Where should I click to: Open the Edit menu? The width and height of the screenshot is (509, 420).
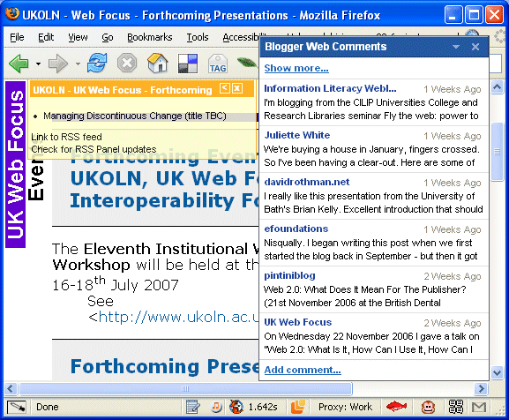(x=46, y=38)
